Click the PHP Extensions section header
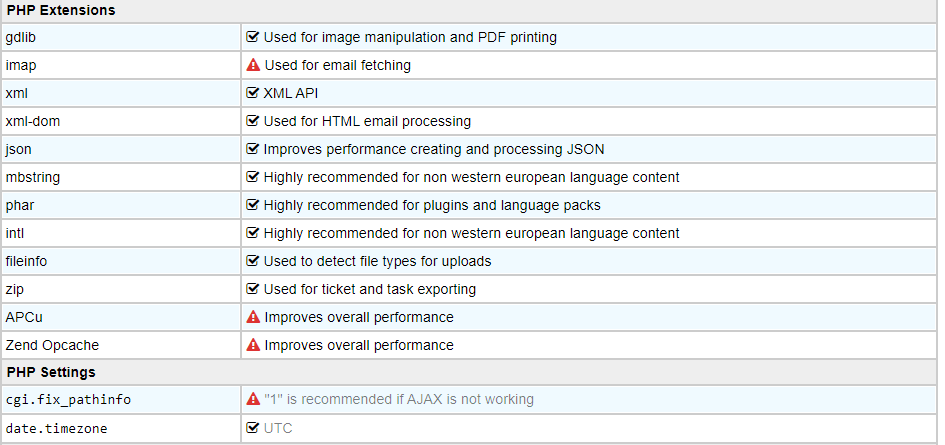 60,10
